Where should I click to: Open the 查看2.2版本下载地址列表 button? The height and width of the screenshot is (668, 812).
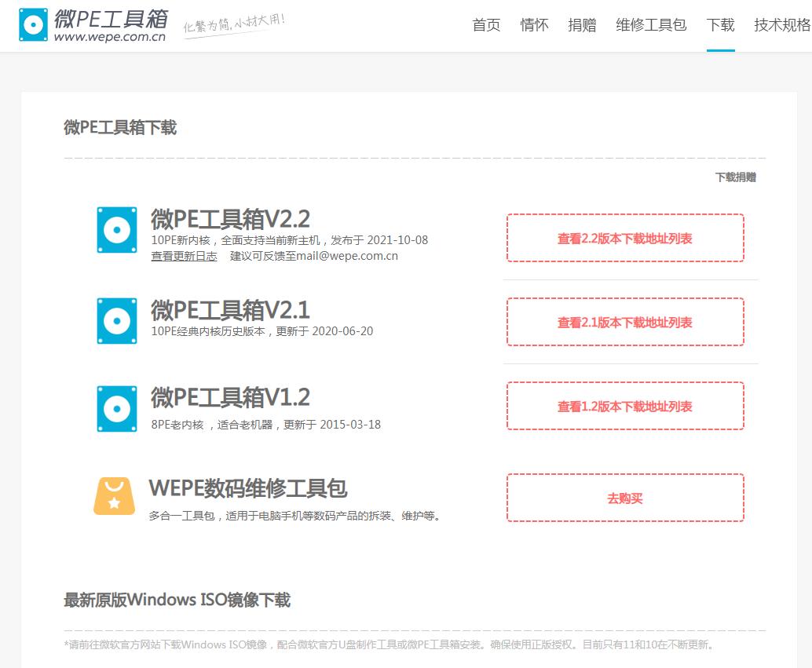coord(625,239)
